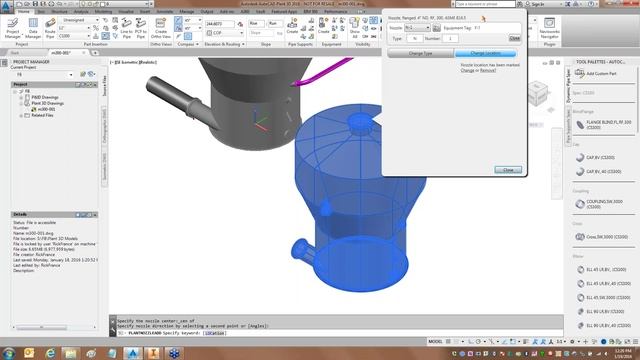Click the Remove link for nozzle location
Viewport: 640px width, 360px height.
[488, 70]
